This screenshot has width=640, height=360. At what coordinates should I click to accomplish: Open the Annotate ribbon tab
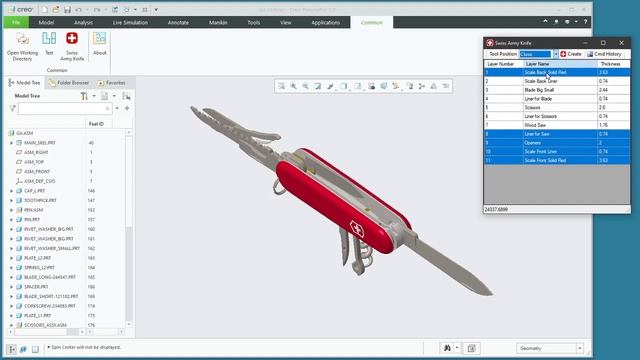pos(178,22)
